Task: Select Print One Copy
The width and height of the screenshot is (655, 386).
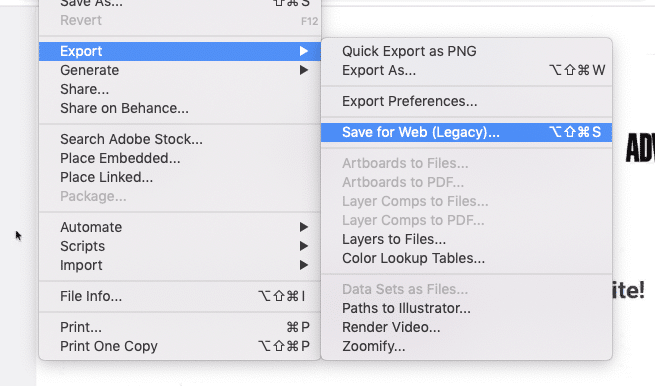Action: point(180,346)
